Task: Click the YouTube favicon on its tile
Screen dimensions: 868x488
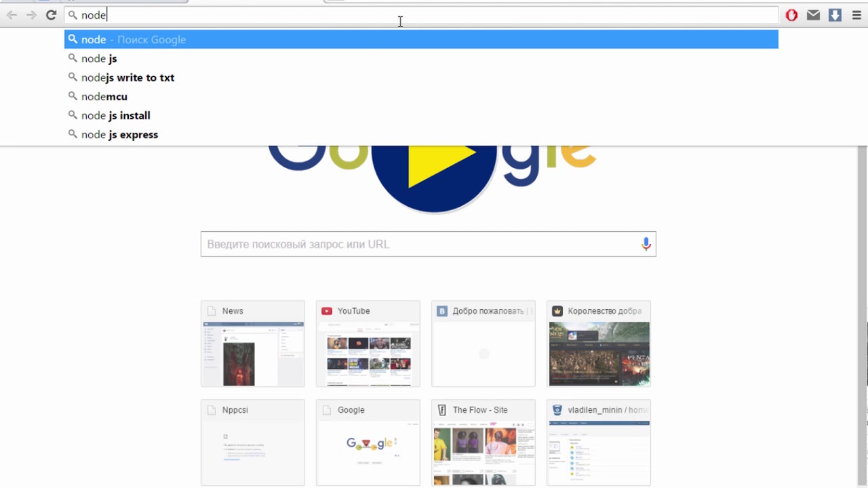Action: coord(327,311)
